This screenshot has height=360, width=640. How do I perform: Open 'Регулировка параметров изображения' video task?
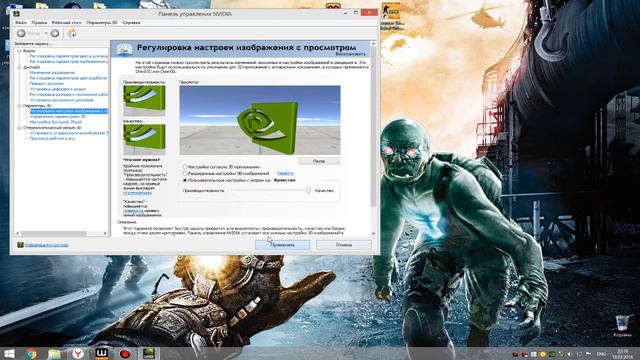[69, 61]
